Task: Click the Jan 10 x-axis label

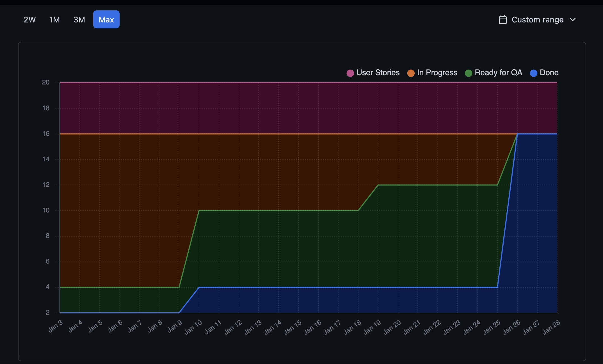Action: [193, 327]
